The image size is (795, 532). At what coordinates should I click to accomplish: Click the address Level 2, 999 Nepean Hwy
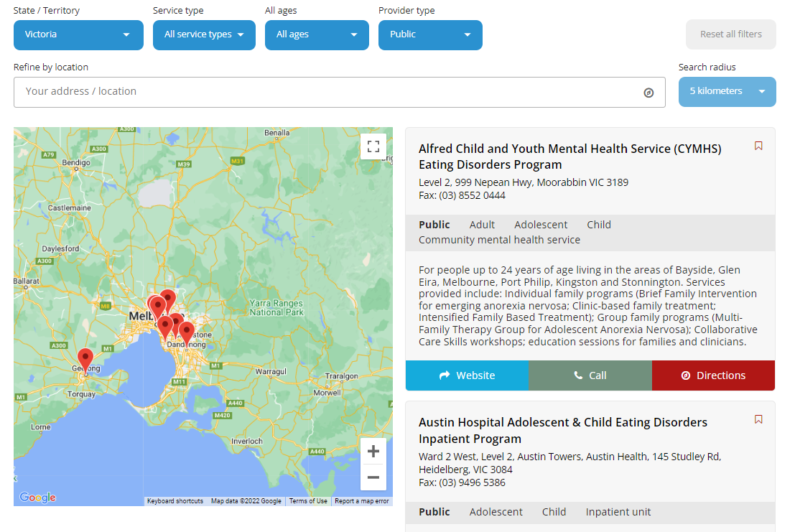pyautogui.click(x=524, y=182)
